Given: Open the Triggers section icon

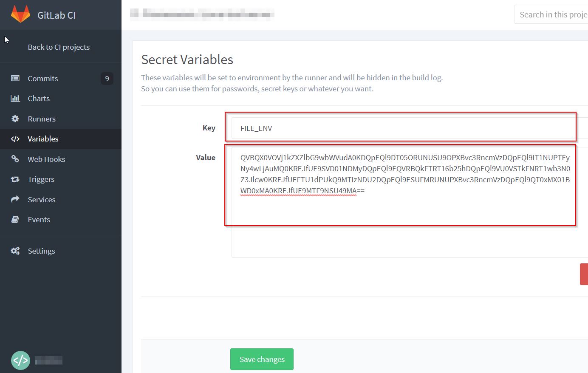Looking at the screenshot, I should coord(15,179).
